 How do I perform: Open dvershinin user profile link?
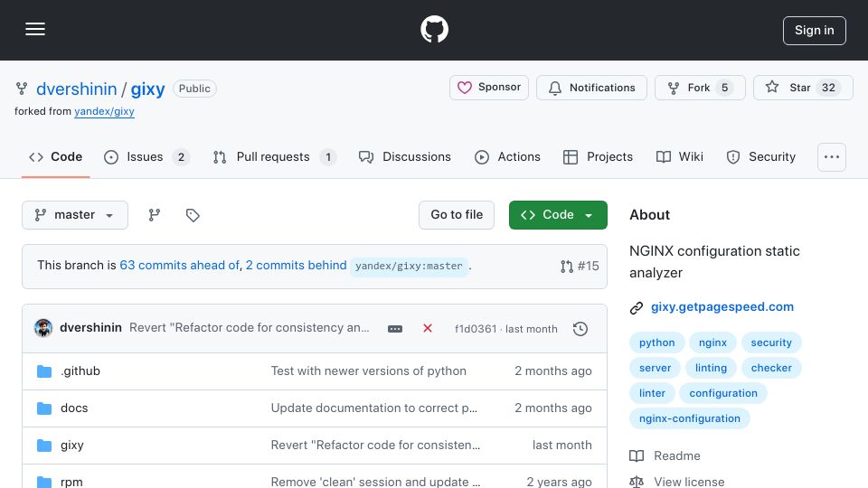point(76,89)
